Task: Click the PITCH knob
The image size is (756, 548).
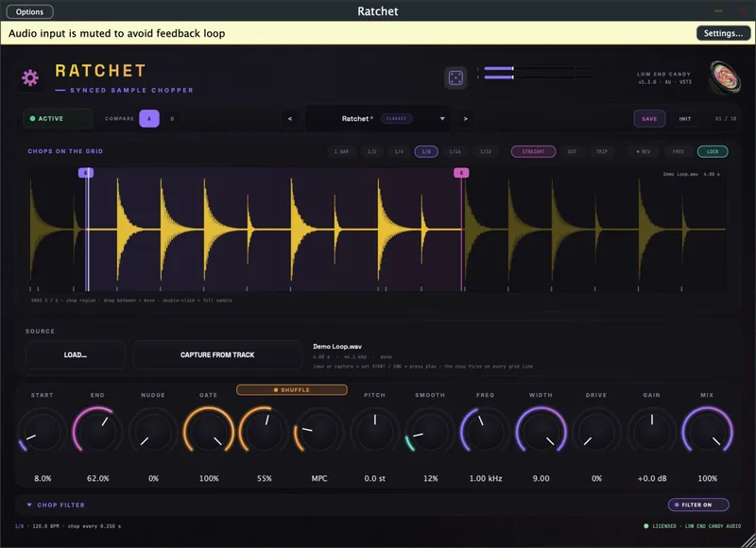Action: click(374, 431)
